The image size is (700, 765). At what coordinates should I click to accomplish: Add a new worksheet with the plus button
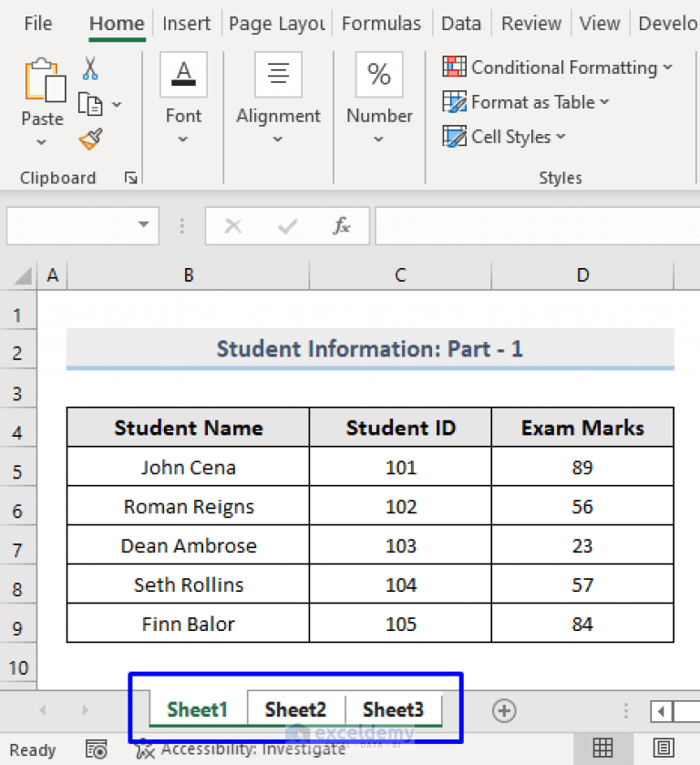click(504, 711)
